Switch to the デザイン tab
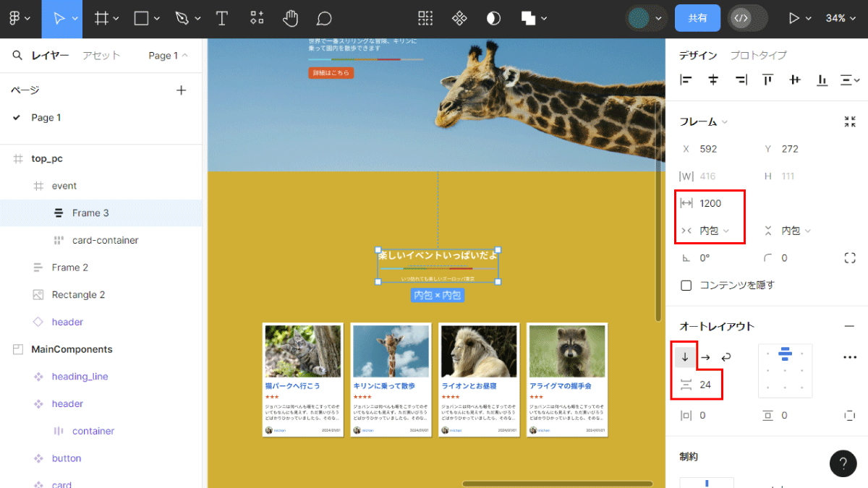 tap(698, 55)
